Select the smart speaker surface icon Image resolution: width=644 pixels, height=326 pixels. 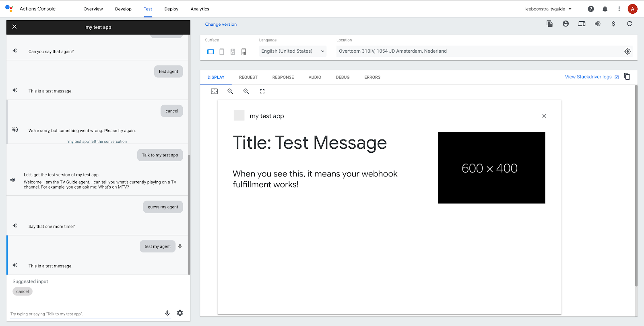point(233,52)
